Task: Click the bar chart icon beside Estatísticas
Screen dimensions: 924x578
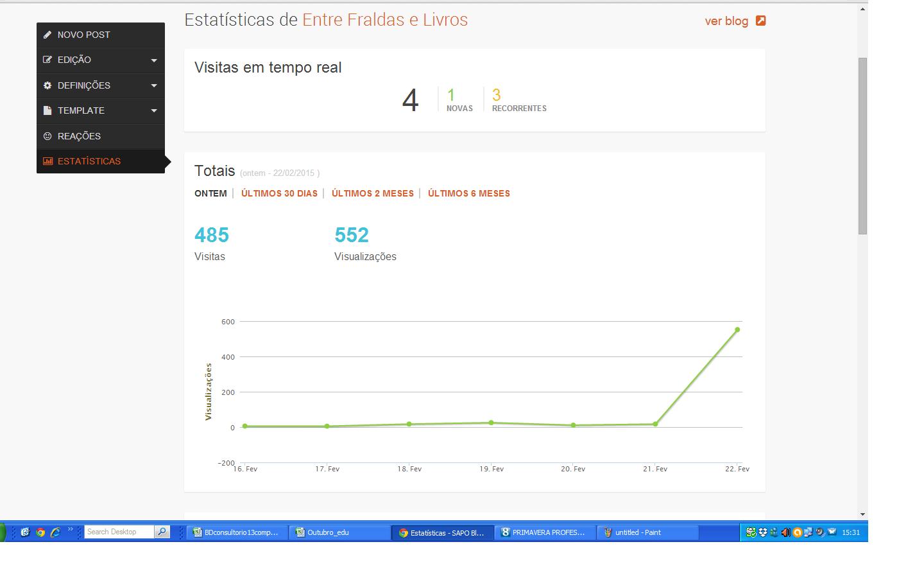Action: point(47,161)
